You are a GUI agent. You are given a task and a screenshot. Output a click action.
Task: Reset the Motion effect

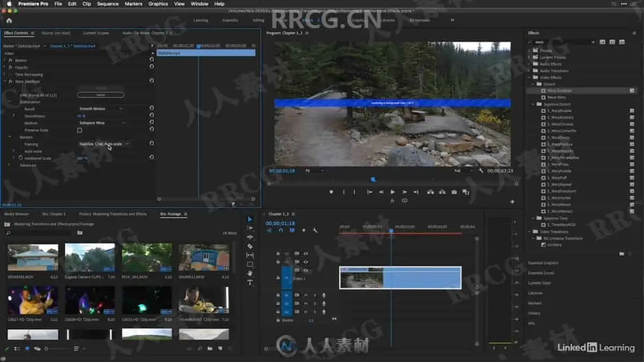[x=151, y=60]
